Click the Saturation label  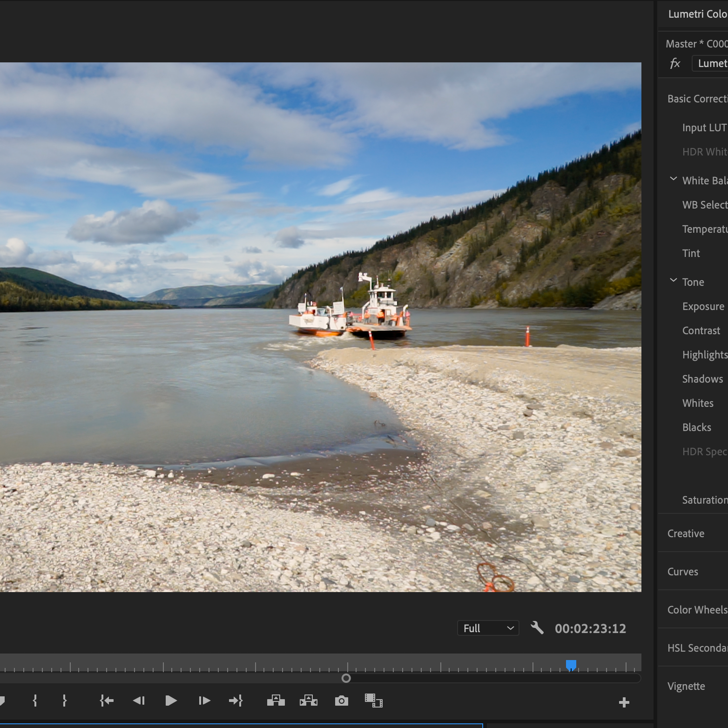[705, 500]
